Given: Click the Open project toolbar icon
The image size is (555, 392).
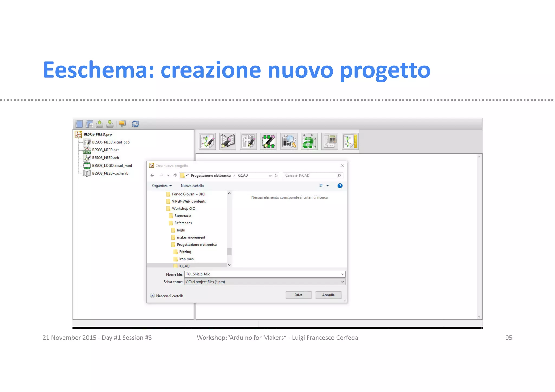Looking at the screenshot, I should 99,124.
